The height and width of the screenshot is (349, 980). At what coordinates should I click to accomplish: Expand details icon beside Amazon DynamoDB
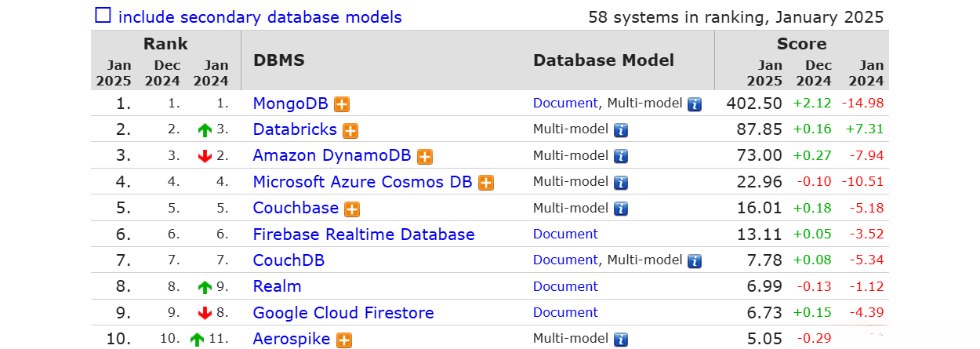point(425,156)
